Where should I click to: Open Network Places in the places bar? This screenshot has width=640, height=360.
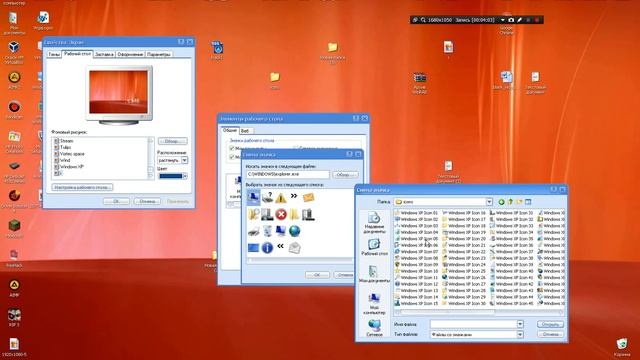374,328
